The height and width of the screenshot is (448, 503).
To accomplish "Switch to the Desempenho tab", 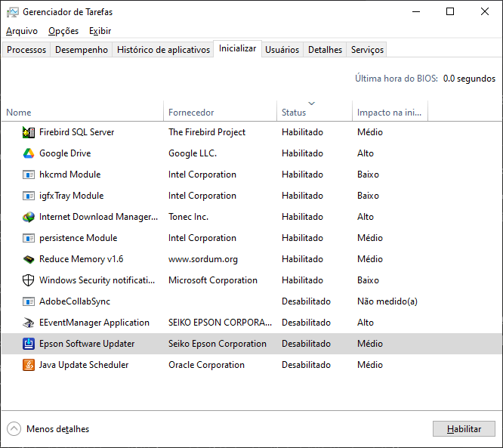I will pyautogui.click(x=82, y=50).
